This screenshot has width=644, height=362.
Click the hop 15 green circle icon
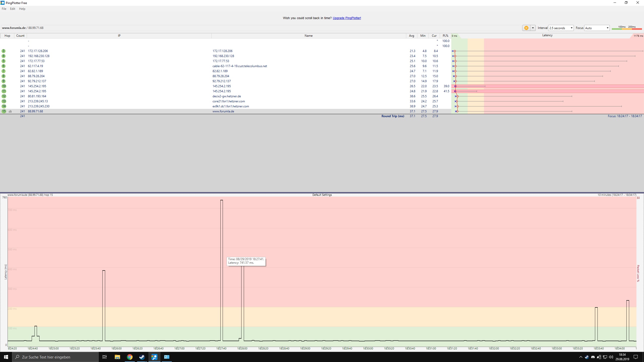pos(4,111)
